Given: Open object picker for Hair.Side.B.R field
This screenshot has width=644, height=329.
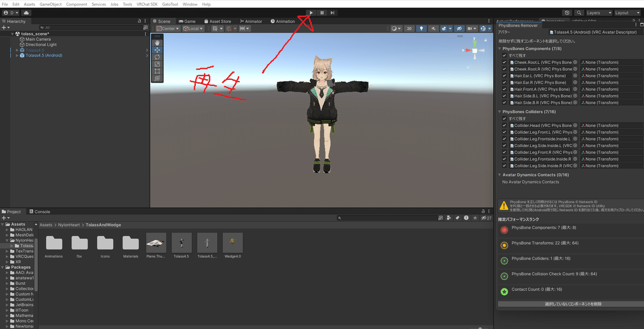Looking at the screenshot, I should click(575, 103).
